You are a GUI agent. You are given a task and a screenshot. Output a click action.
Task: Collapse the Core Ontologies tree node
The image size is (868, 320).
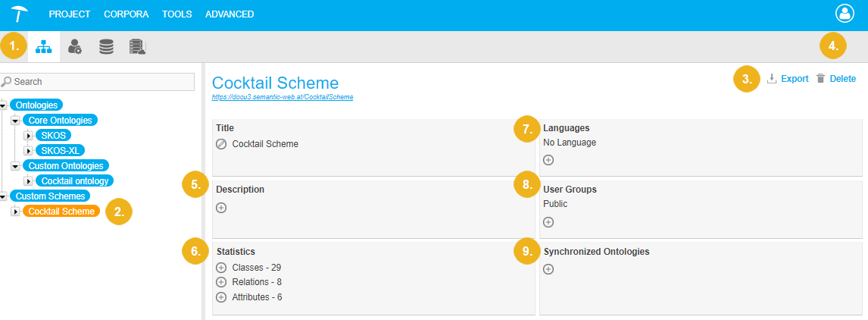point(15,121)
